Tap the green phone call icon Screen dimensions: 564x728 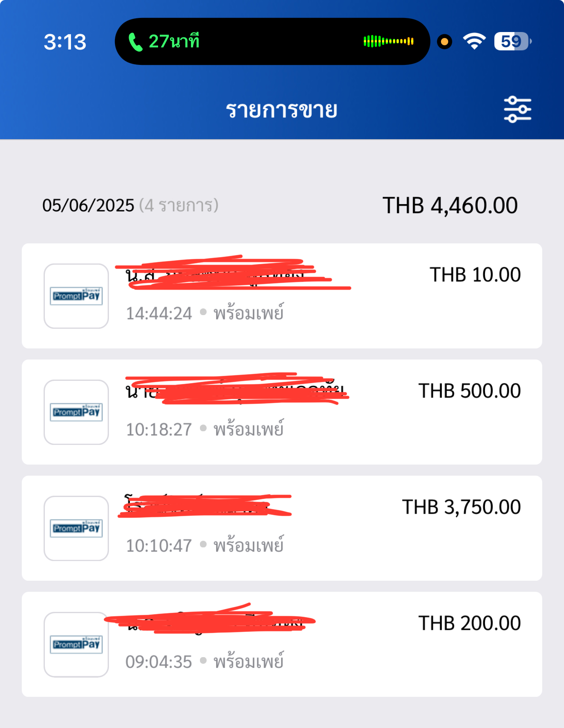pos(135,42)
